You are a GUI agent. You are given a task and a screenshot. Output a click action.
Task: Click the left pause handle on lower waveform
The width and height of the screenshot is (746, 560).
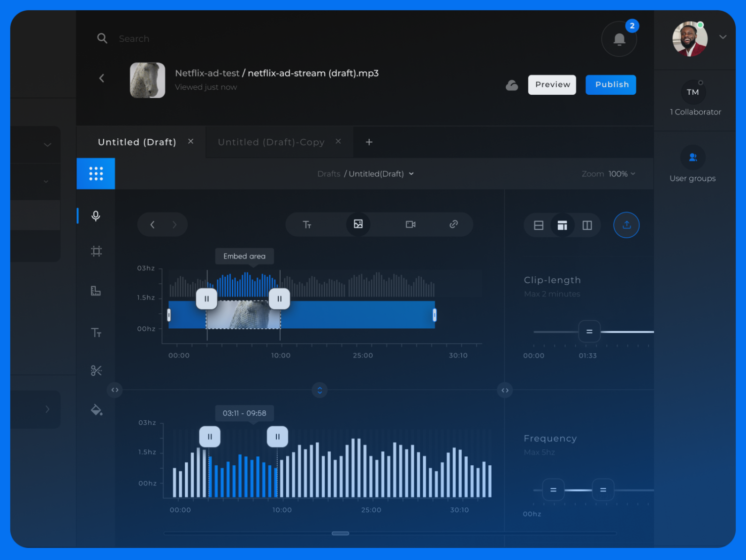[x=210, y=437]
